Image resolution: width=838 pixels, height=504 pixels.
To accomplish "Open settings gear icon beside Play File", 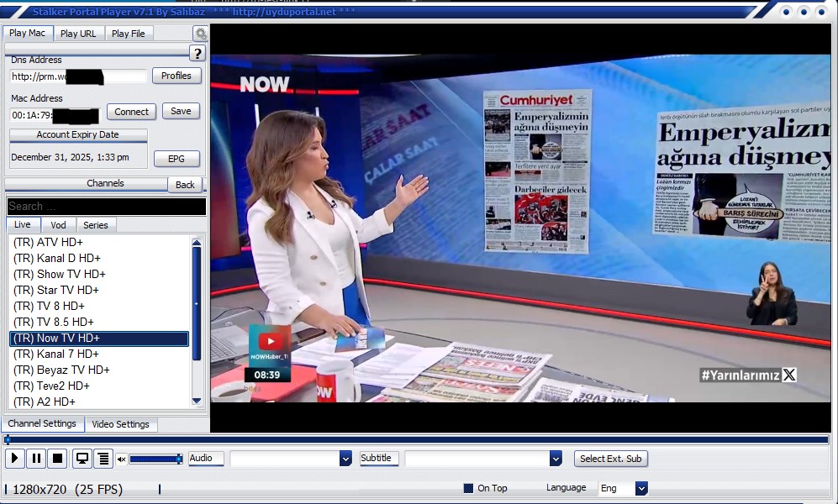I will pos(200,34).
